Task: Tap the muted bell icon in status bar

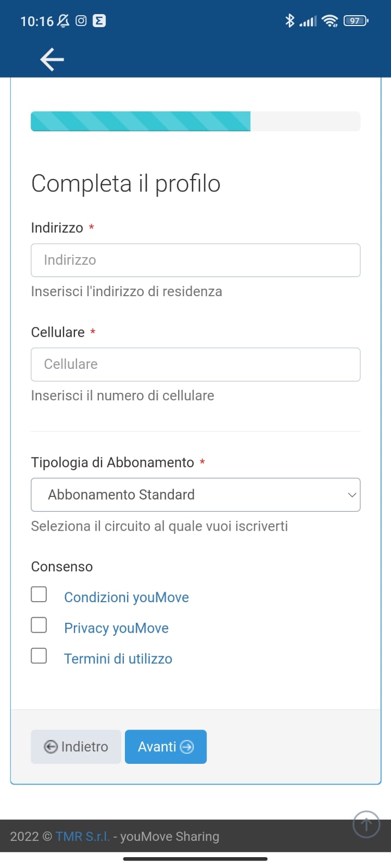Action: point(64,21)
